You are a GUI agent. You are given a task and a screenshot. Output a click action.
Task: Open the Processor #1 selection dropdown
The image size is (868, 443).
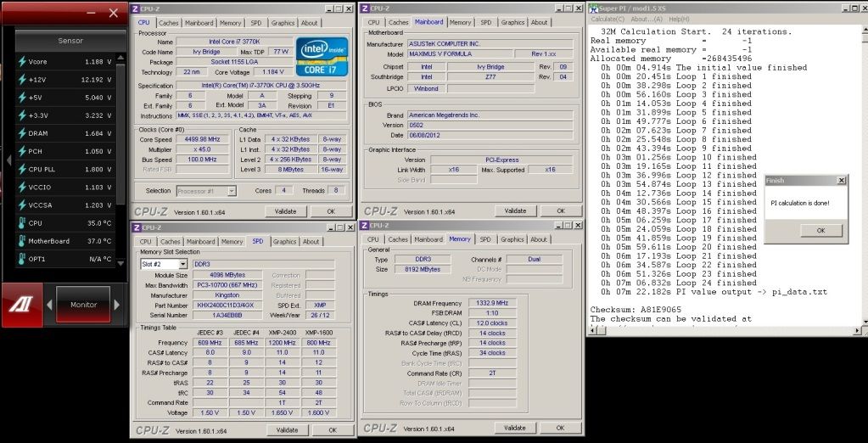[232, 191]
